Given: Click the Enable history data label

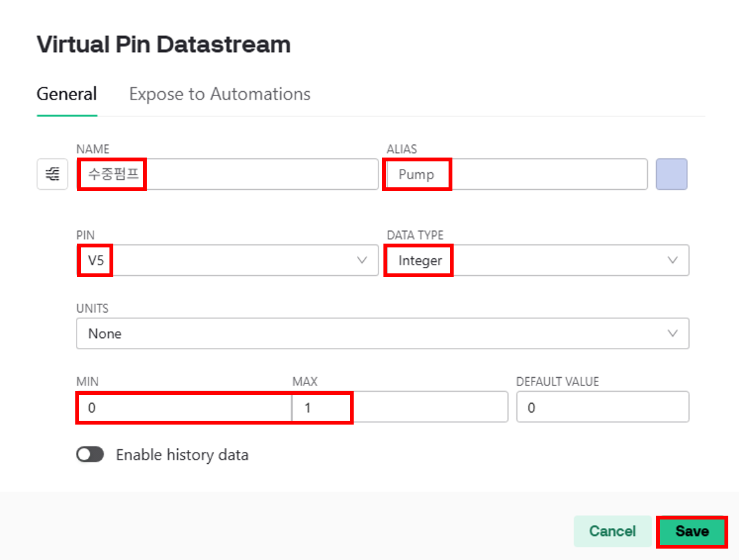Looking at the screenshot, I should point(182,455).
